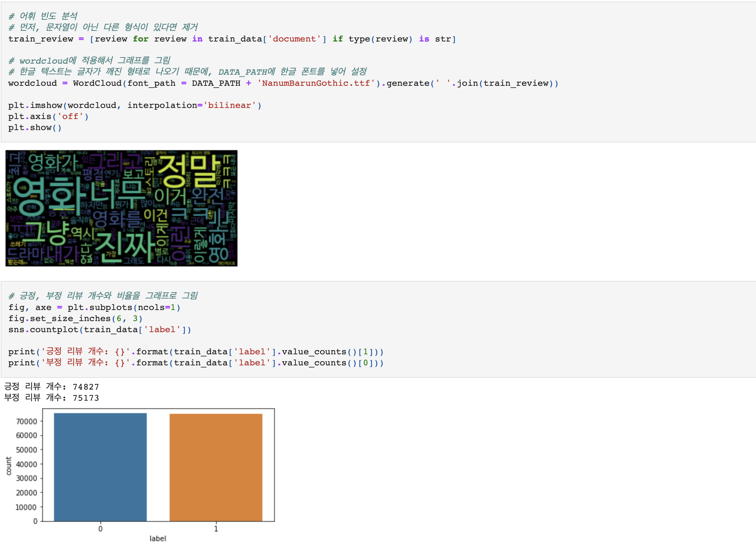Click the 70000 y-axis tick label
Viewport: 756px width, 546px height.
pos(27,421)
